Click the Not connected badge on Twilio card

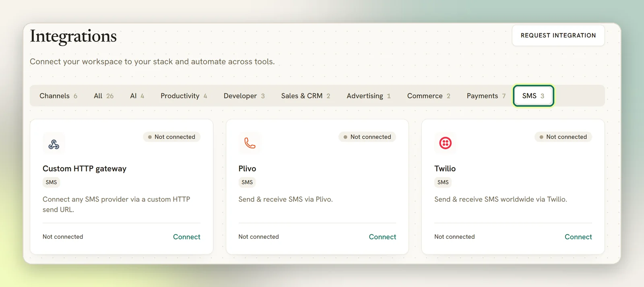pyautogui.click(x=563, y=137)
